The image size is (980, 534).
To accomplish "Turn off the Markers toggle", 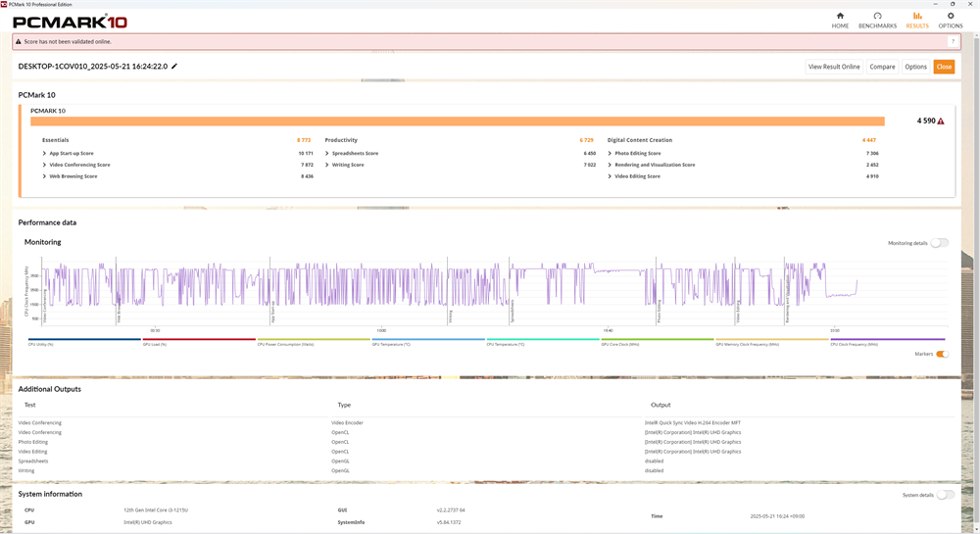I will [942, 354].
